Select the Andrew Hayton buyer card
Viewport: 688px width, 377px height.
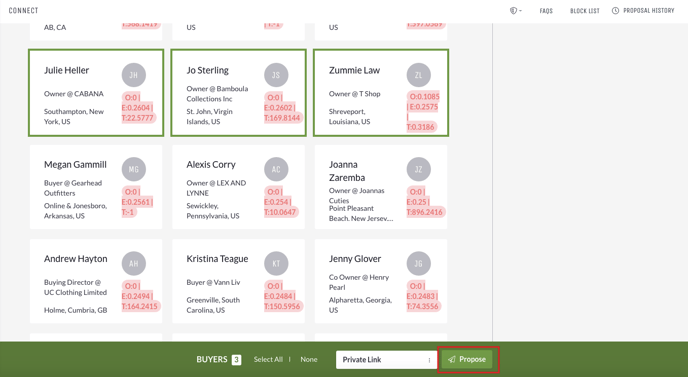pyautogui.click(x=96, y=281)
